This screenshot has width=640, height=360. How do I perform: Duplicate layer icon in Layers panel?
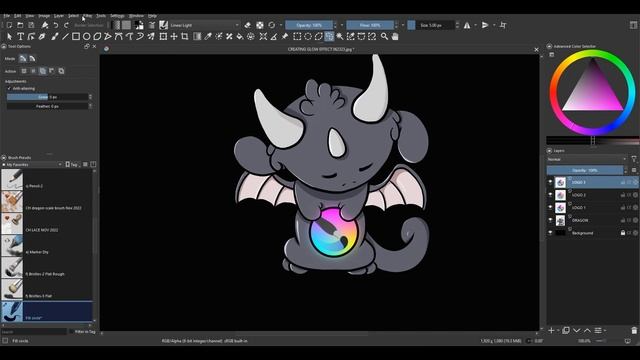[566, 330]
